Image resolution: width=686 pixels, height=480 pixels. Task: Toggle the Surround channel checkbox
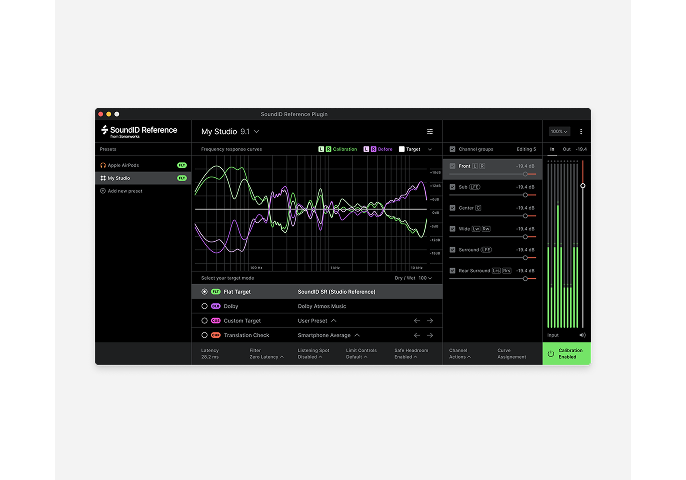(x=452, y=250)
